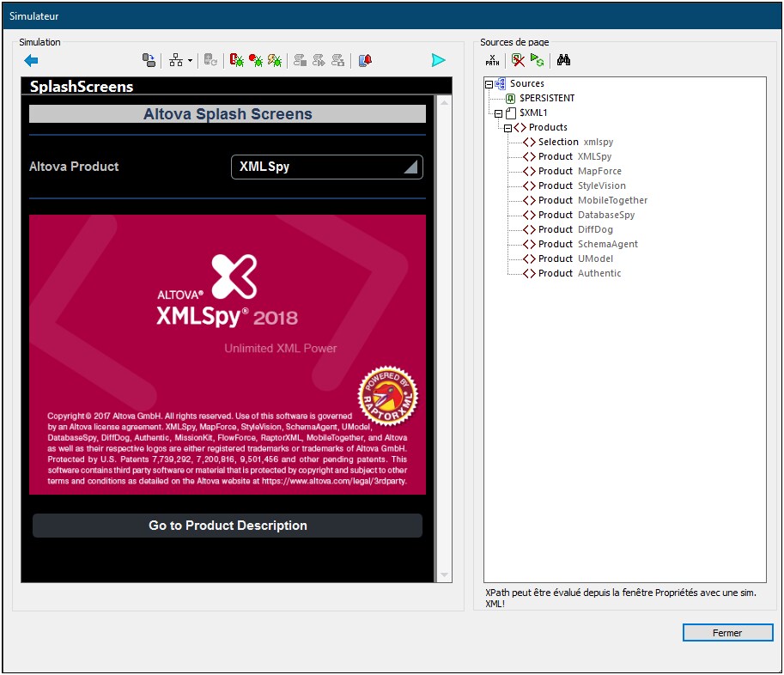Image resolution: width=784 pixels, height=675 pixels.
Task: Click the phone with red bell notification icon
Action: 365,60
